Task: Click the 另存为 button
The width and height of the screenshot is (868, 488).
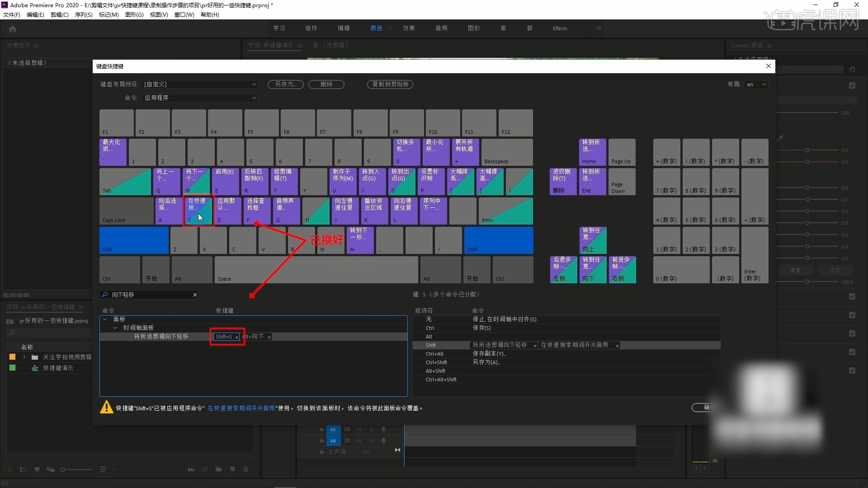Action: 285,84
